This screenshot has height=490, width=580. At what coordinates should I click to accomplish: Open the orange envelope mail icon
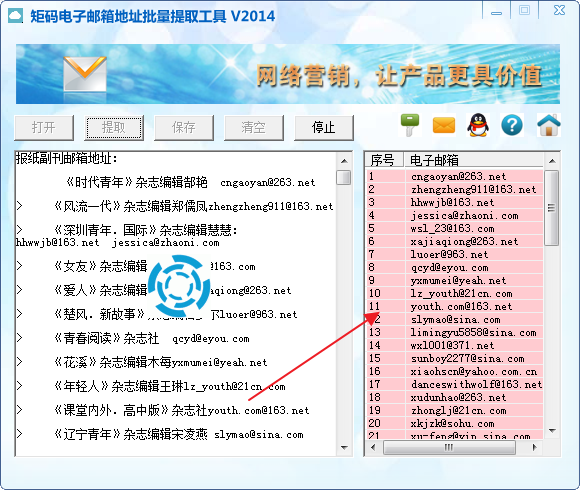(444, 125)
